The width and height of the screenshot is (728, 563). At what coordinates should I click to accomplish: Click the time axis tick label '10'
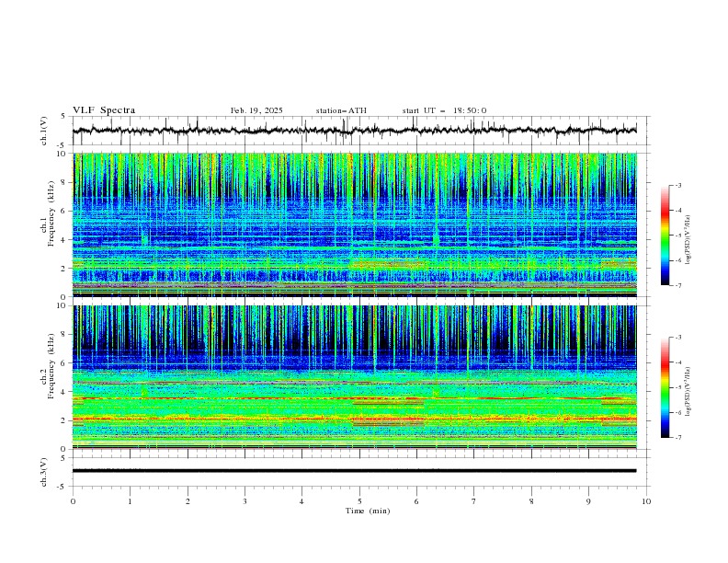[x=646, y=501]
